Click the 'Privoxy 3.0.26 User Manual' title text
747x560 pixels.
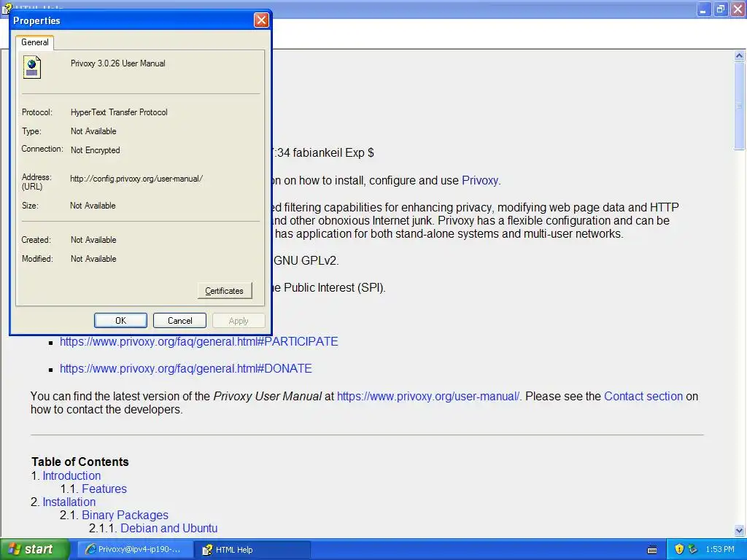118,63
